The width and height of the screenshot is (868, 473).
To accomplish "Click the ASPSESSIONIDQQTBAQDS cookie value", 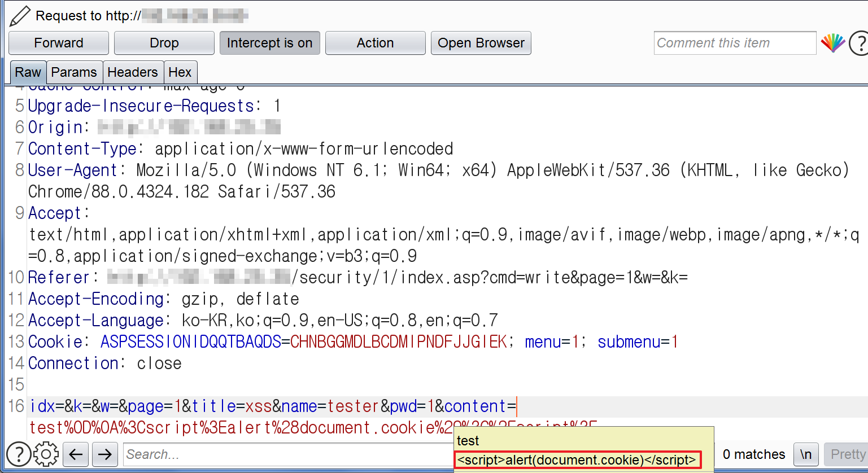I will coord(398,342).
